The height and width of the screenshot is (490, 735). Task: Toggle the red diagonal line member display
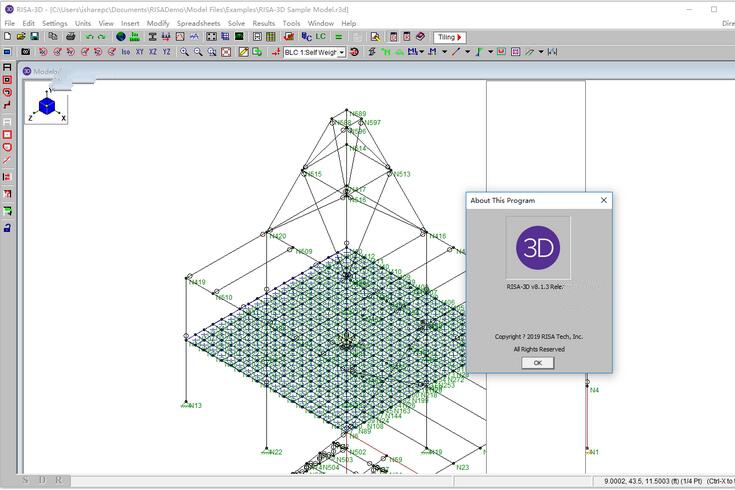coord(456,52)
